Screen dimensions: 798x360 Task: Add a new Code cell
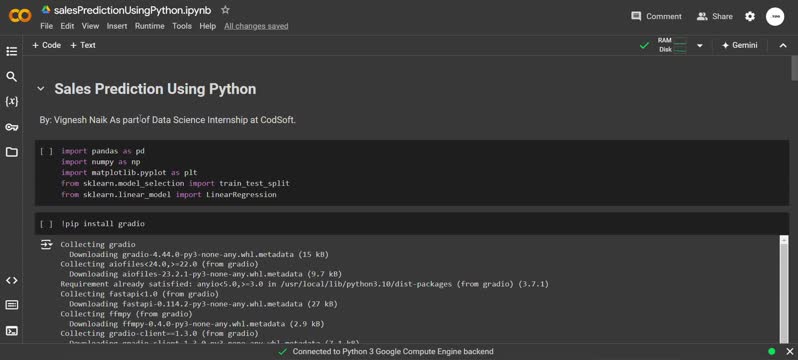pyautogui.click(x=46, y=45)
